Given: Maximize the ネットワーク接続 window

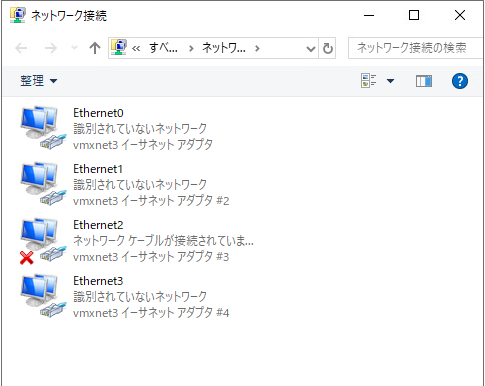Looking at the screenshot, I should point(414,15).
